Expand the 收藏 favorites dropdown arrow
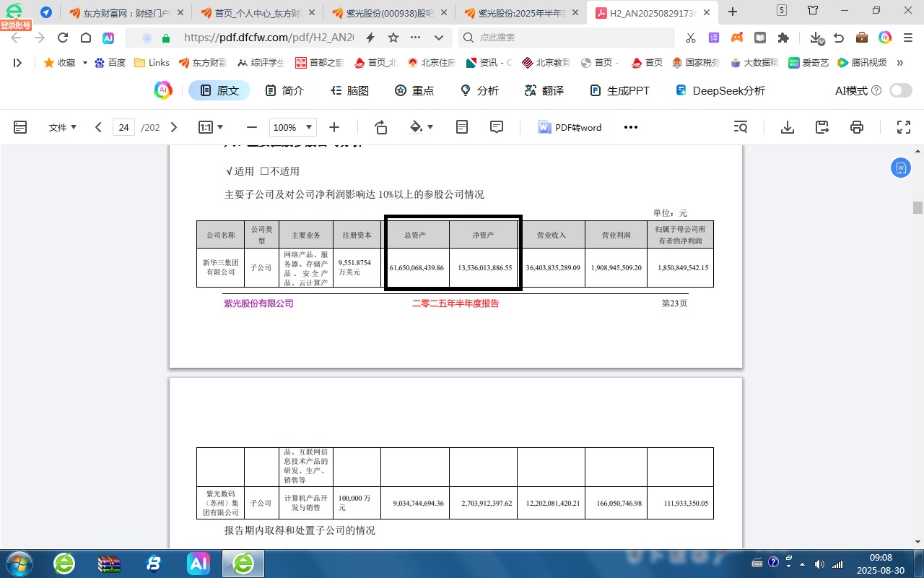The image size is (924, 578). 84,63
